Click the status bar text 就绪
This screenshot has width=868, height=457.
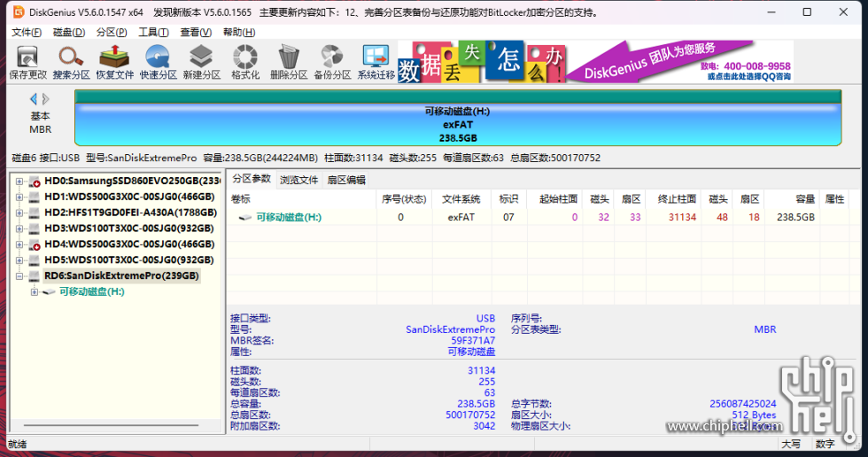pos(17,444)
